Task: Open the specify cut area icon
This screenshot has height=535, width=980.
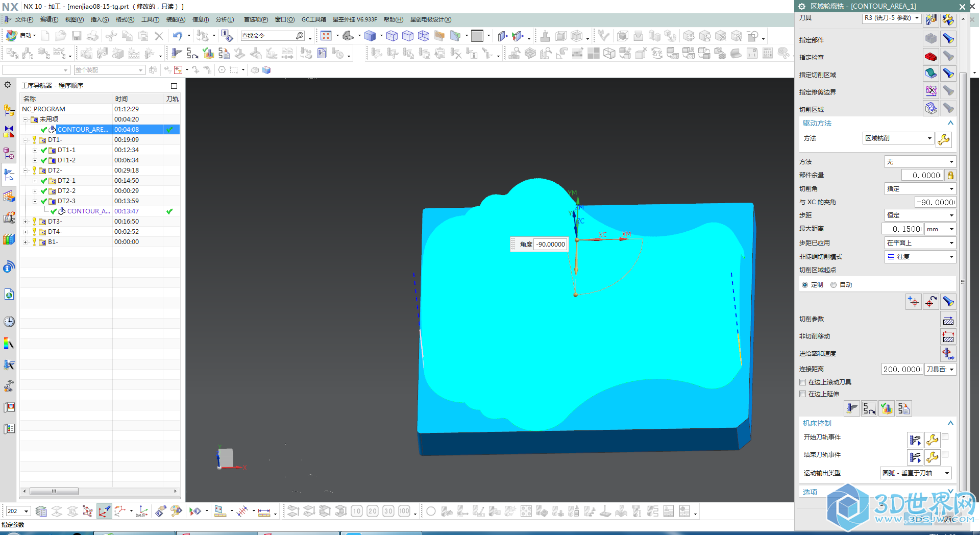Action: coord(931,74)
